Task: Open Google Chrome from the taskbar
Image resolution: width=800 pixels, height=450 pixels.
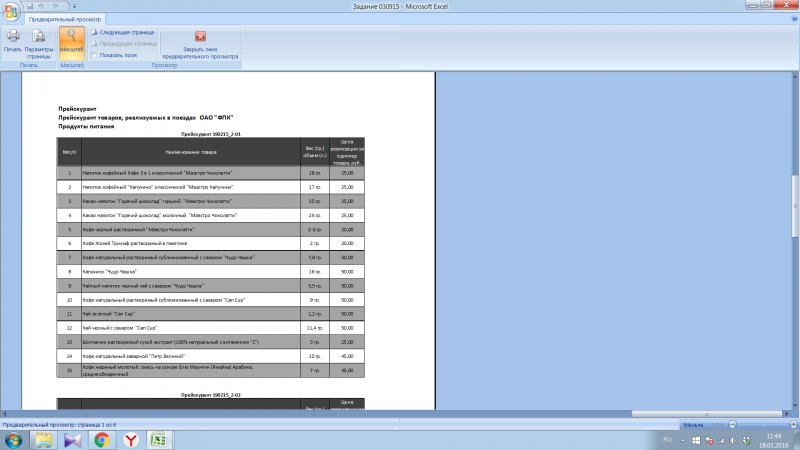Action: [x=102, y=440]
